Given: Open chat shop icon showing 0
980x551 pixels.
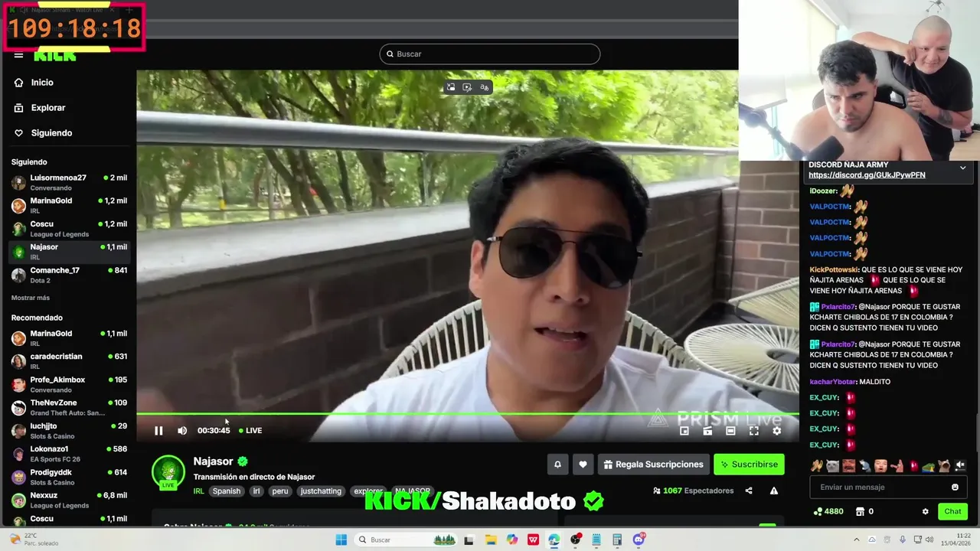Looking at the screenshot, I should click(864, 511).
